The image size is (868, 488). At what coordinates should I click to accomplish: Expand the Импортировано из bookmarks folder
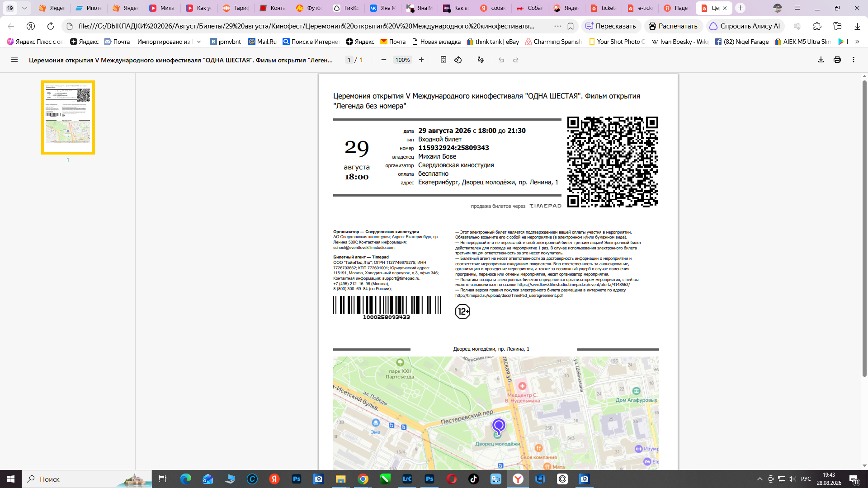coord(169,42)
